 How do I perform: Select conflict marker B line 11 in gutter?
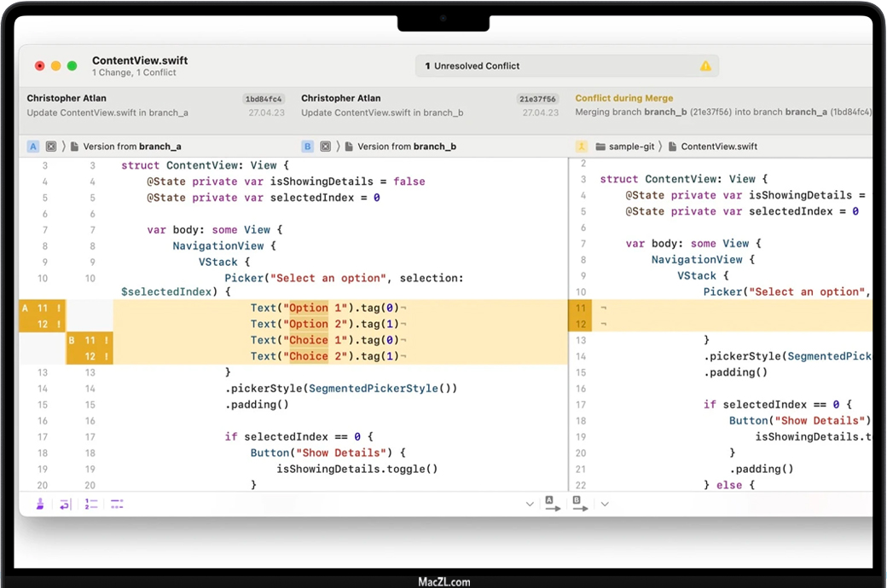pos(90,340)
